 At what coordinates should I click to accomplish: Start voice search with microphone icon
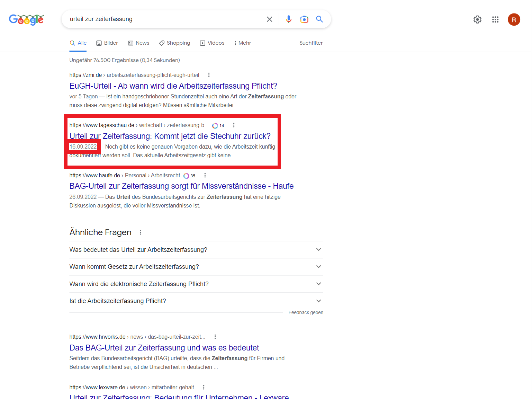pyautogui.click(x=289, y=19)
